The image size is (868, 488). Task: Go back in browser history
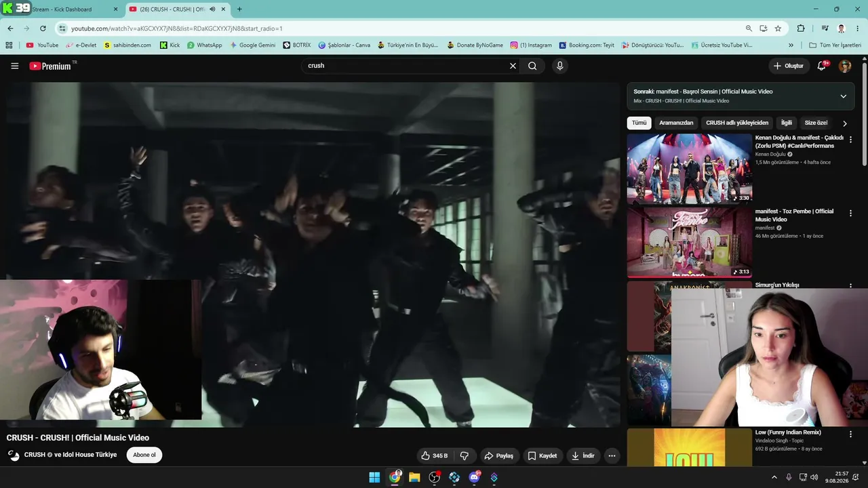(10, 28)
